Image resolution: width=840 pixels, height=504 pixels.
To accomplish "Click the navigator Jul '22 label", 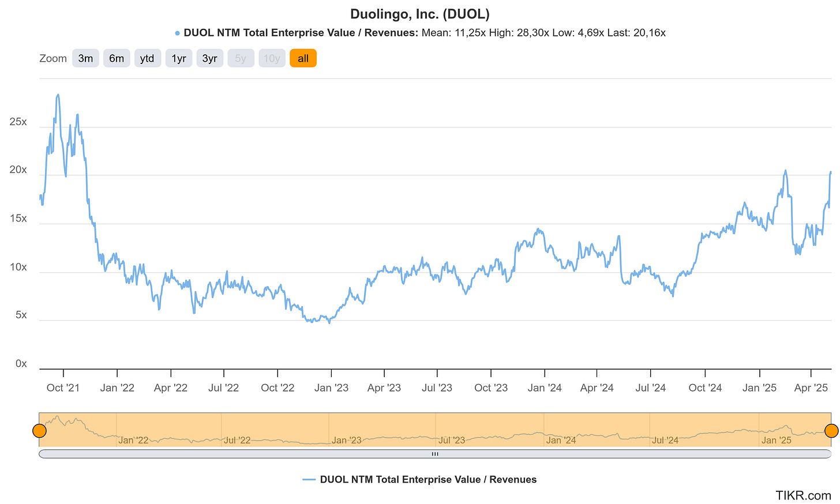I will [237, 440].
